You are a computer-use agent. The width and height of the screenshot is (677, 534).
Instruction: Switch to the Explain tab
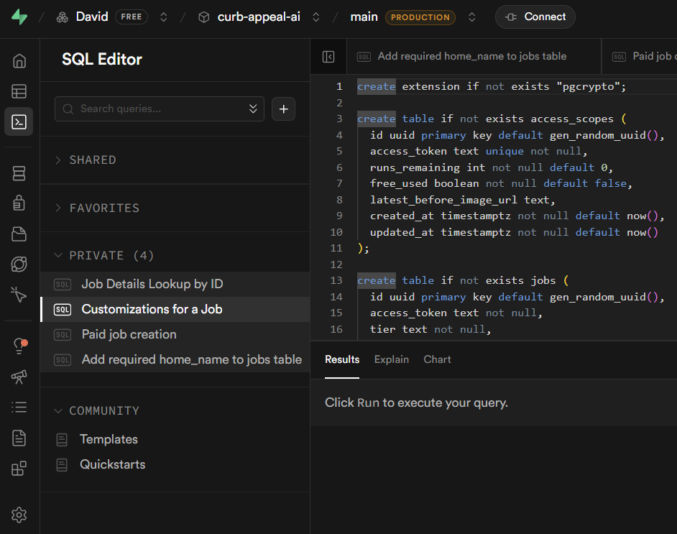click(x=391, y=359)
